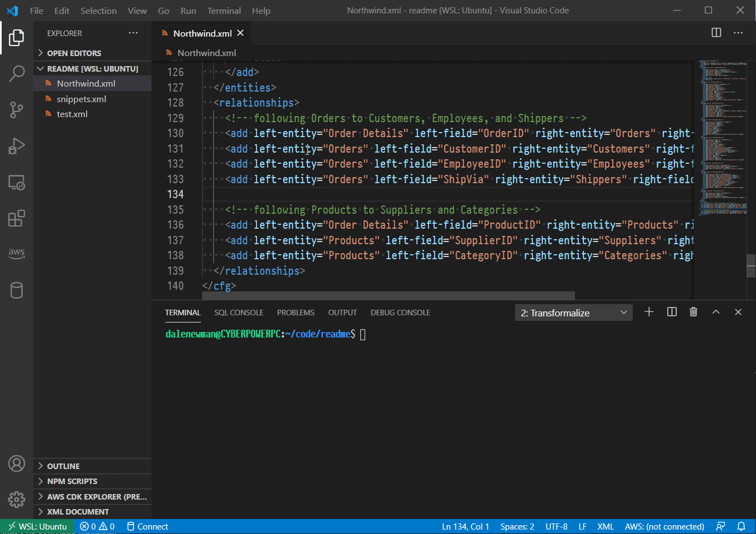The image size is (756, 534).
Task: Open the Explorer view in activity bar
Action: coord(17,38)
